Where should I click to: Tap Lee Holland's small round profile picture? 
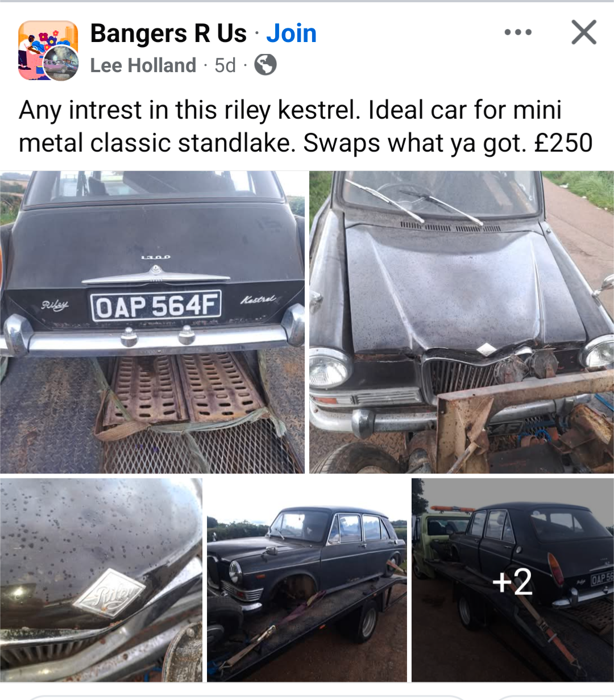61,63
